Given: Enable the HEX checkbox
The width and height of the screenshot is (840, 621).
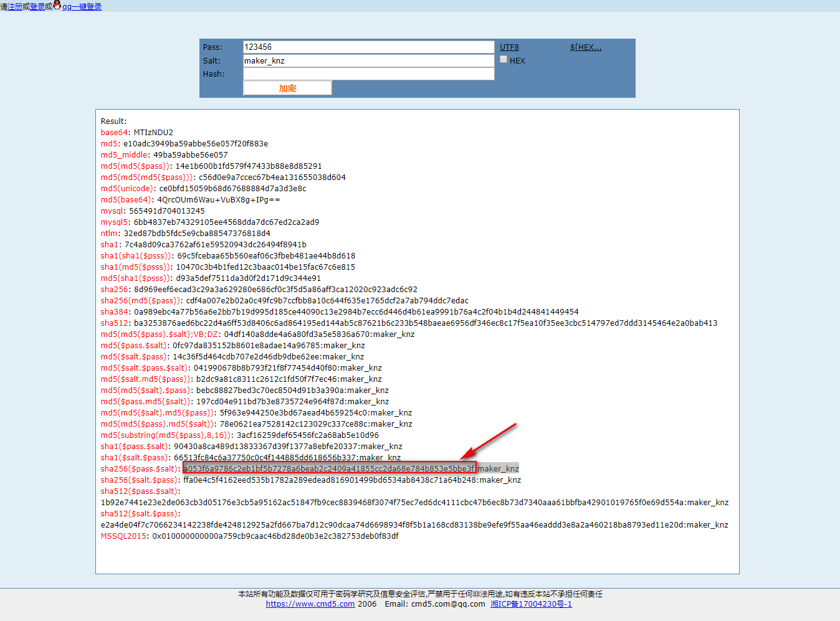Looking at the screenshot, I should pos(504,59).
